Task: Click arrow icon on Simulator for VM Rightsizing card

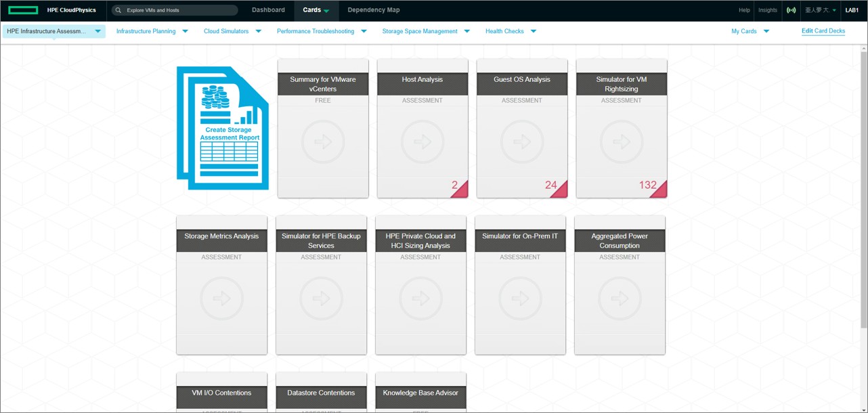Action: [x=622, y=142]
